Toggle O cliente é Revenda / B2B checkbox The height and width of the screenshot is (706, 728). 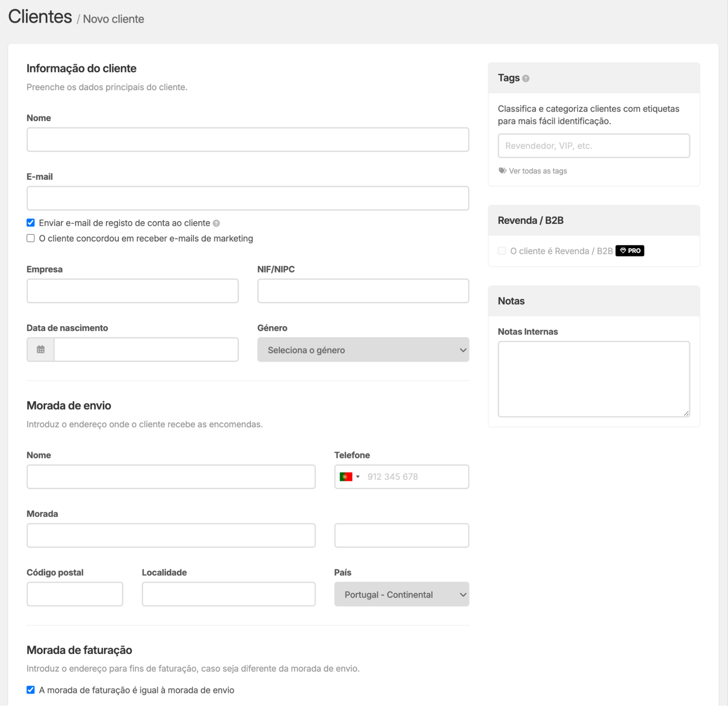point(502,251)
